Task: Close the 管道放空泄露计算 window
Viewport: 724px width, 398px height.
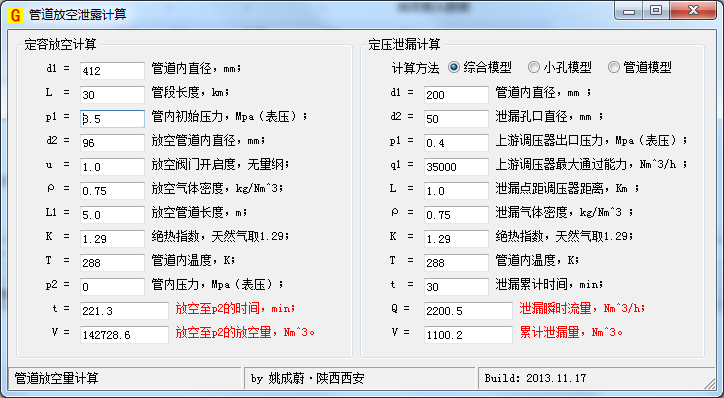Action: (x=693, y=11)
